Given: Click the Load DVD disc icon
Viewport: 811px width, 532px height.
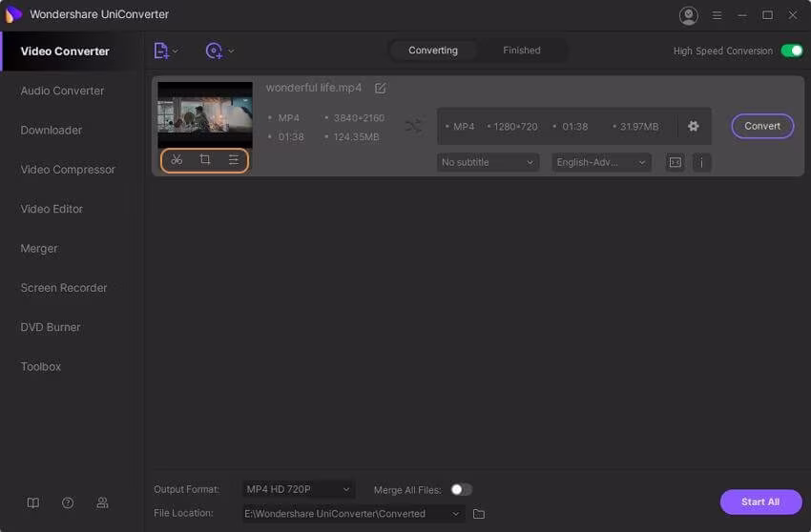Looking at the screenshot, I should click(214, 51).
